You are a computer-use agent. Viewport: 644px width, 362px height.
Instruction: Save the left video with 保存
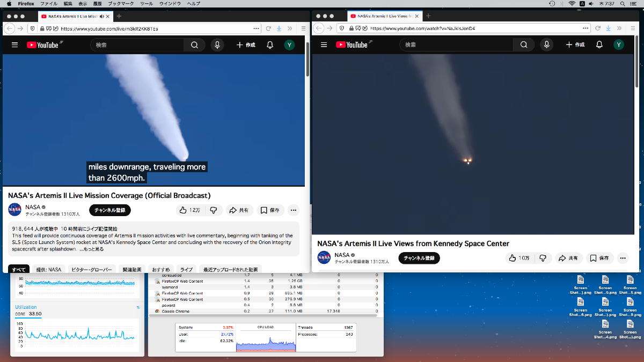tap(270, 210)
